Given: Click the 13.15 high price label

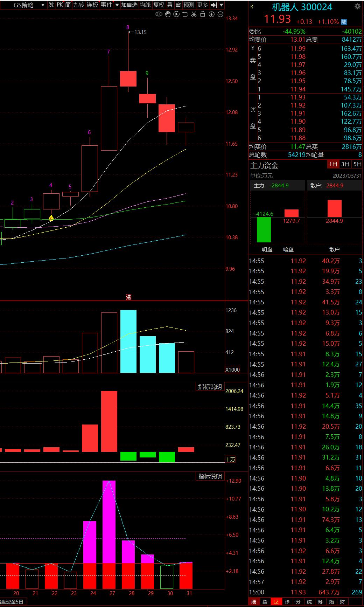Looking at the screenshot, I should 140,32.
